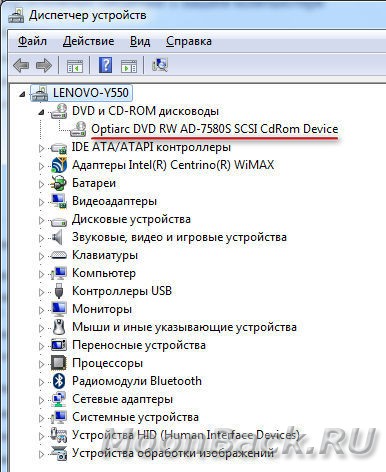This screenshot has height=472, width=386.
Task: Open the Вид menu
Action: pyautogui.click(x=140, y=41)
